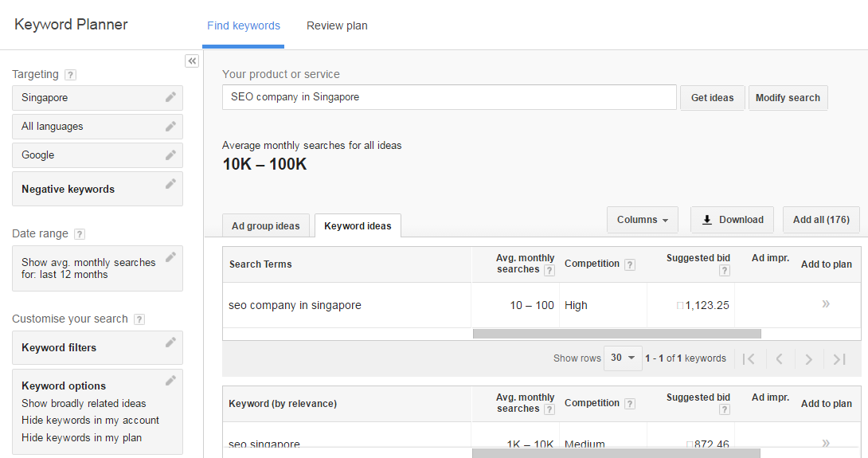Click 'Hide keywords in my account' option

(x=90, y=421)
